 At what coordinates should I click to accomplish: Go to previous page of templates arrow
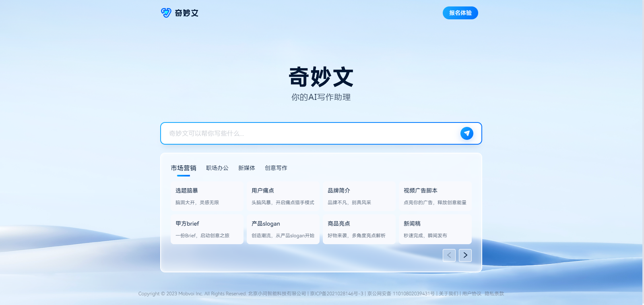click(x=449, y=255)
